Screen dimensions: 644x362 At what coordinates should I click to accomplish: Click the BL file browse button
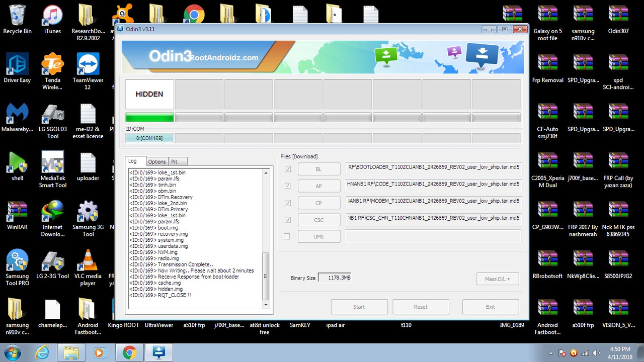click(319, 169)
